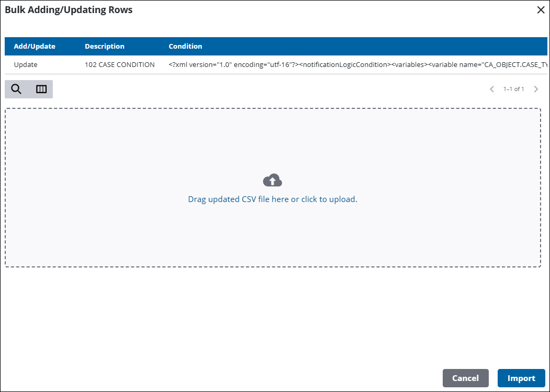Go to the previous page of rows
Screen dimensions: 550x392
point(492,89)
